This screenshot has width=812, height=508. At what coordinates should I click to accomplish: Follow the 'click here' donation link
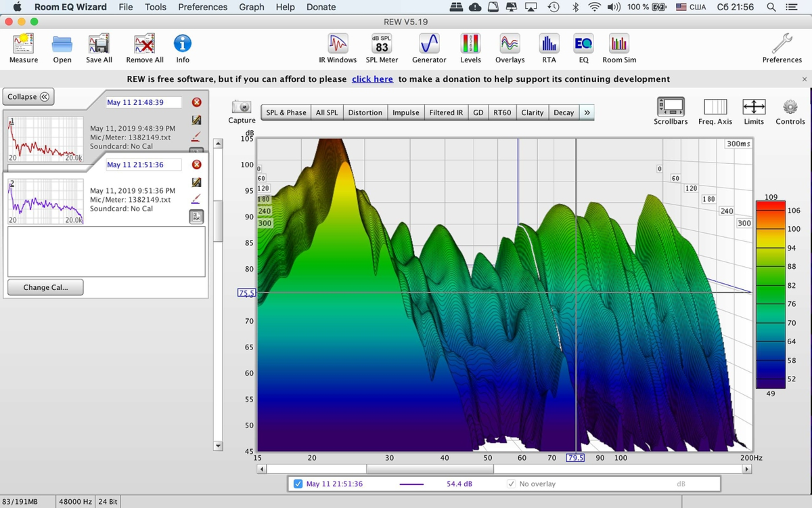point(372,79)
